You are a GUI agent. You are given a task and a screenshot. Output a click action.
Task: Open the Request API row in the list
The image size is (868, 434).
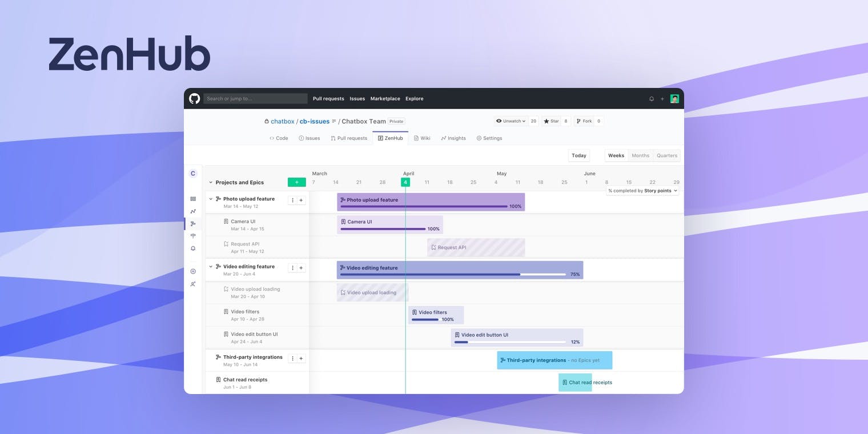[257, 247]
